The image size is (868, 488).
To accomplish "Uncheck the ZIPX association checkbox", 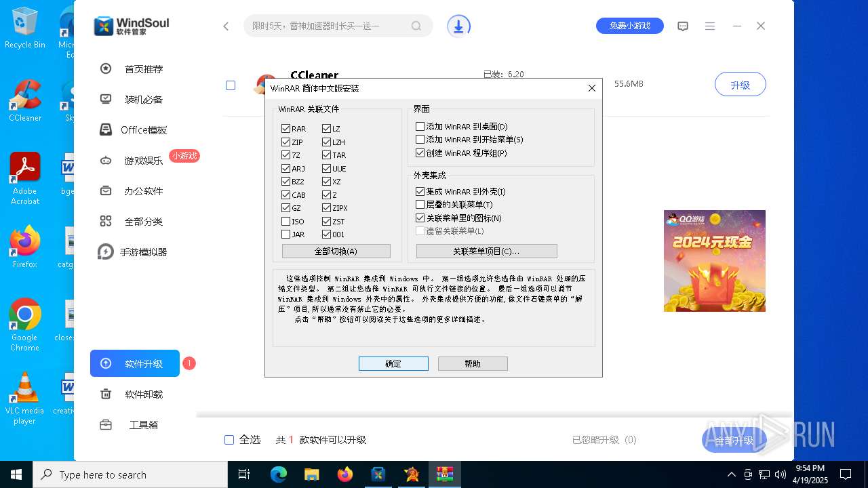I will pos(327,208).
